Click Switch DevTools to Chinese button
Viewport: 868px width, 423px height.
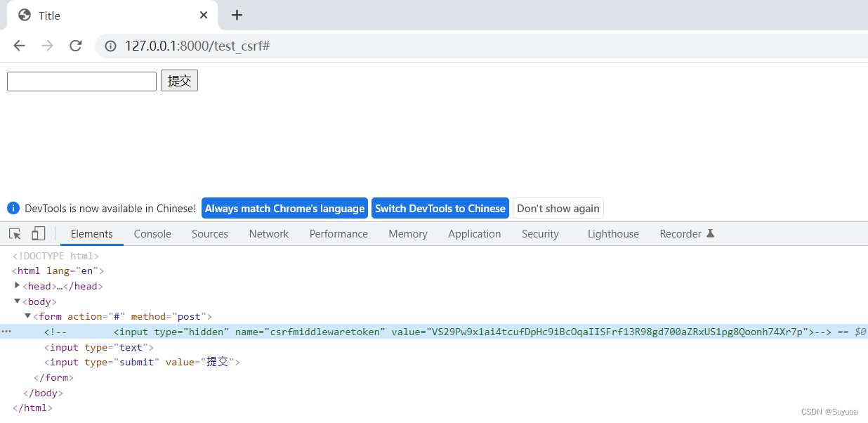440,208
